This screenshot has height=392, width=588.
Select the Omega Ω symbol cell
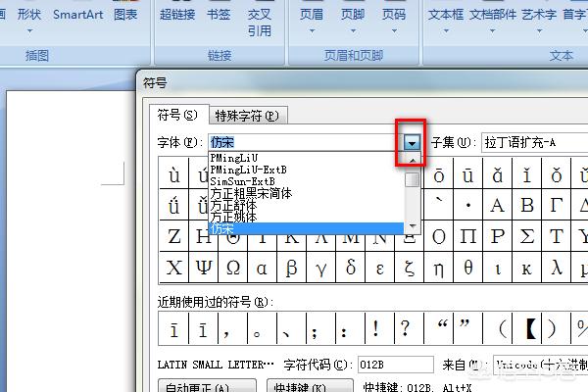click(x=233, y=268)
